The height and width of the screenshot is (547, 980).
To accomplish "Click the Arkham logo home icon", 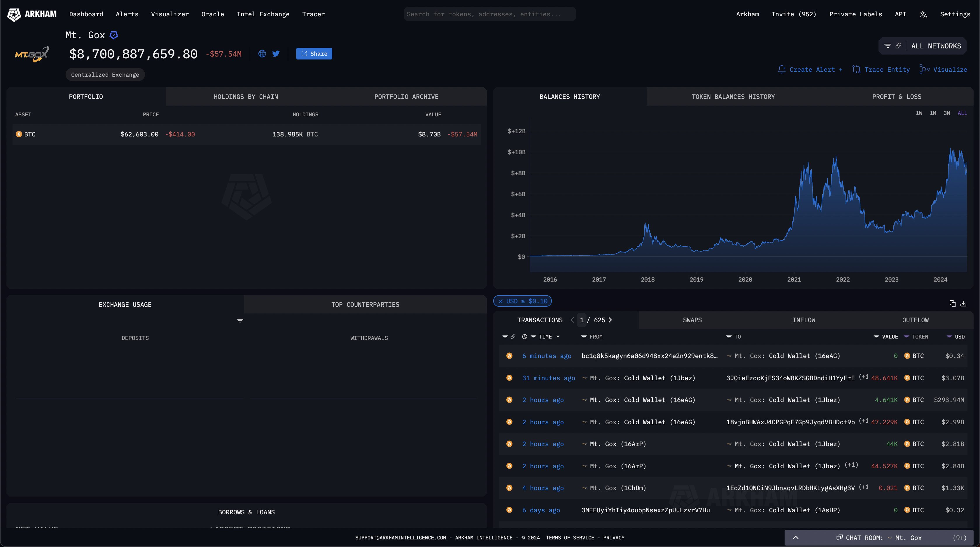I will [x=14, y=15].
